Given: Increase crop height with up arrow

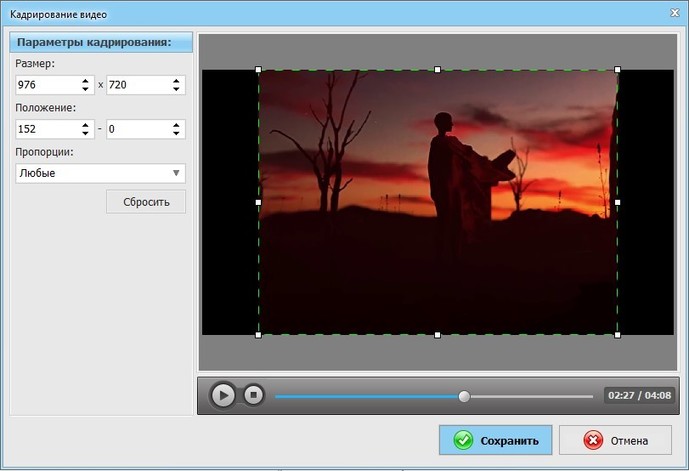Looking at the screenshot, I should click(177, 80).
